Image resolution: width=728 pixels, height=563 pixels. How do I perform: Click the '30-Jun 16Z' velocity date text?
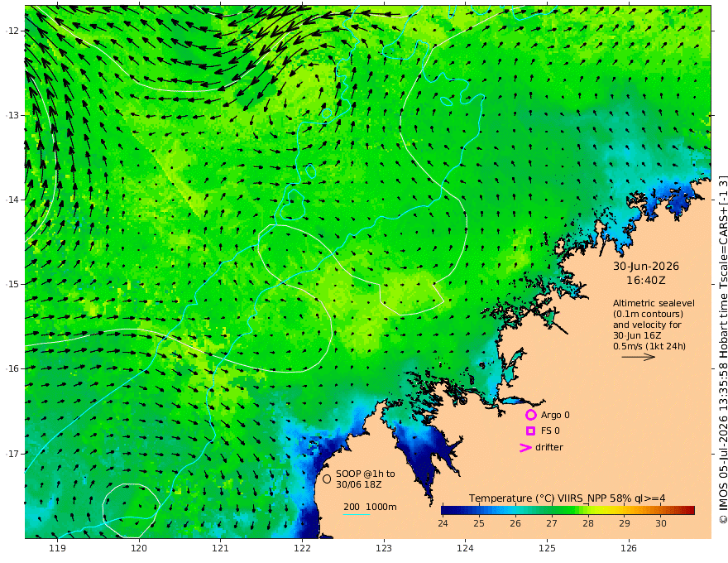(x=637, y=335)
